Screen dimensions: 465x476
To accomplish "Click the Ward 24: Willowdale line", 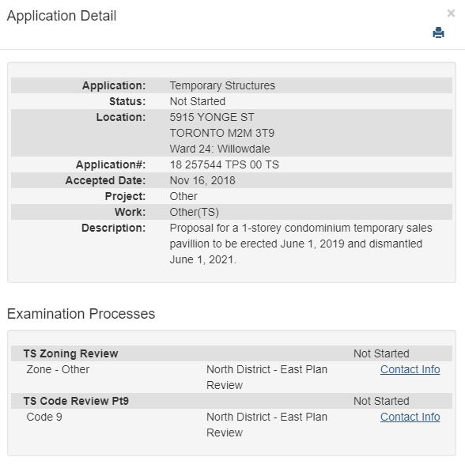I will point(219,149).
